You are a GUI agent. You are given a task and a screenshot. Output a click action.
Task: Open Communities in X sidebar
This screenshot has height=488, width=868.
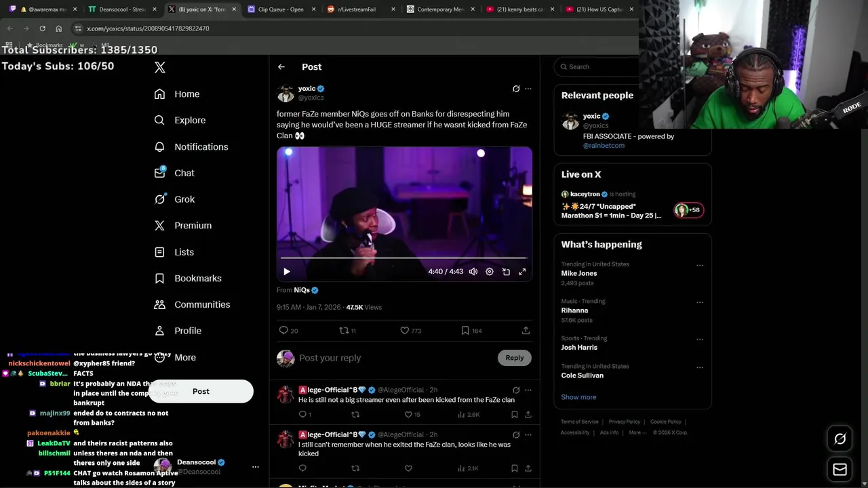click(193, 304)
